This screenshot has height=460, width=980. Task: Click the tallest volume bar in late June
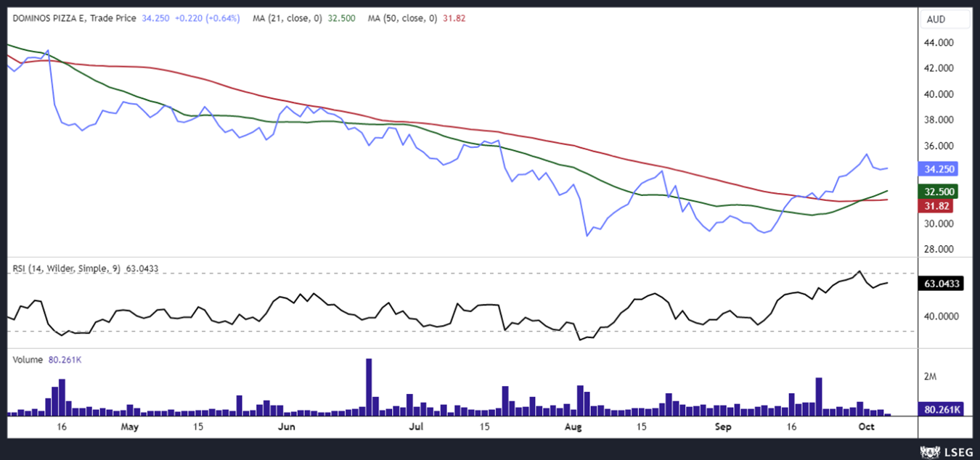[x=369, y=387]
